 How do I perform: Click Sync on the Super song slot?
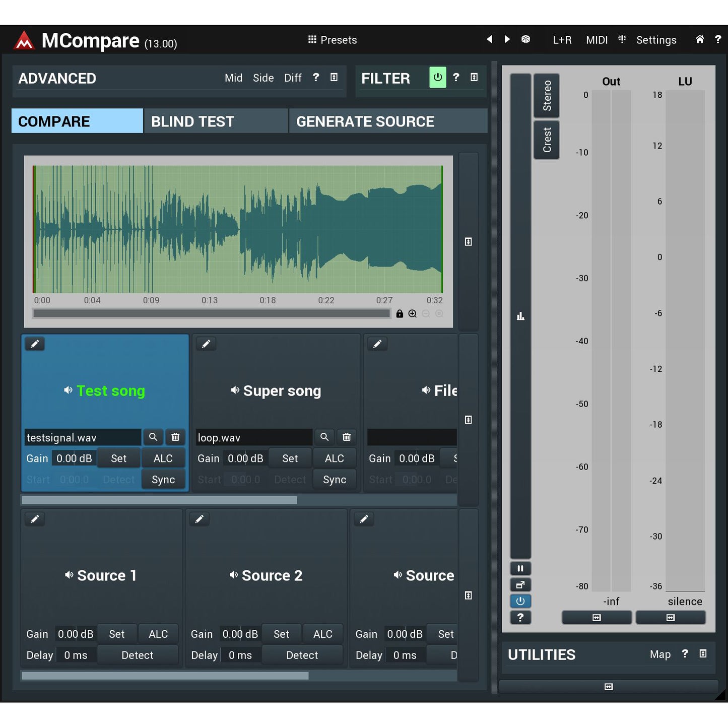click(x=335, y=479)
